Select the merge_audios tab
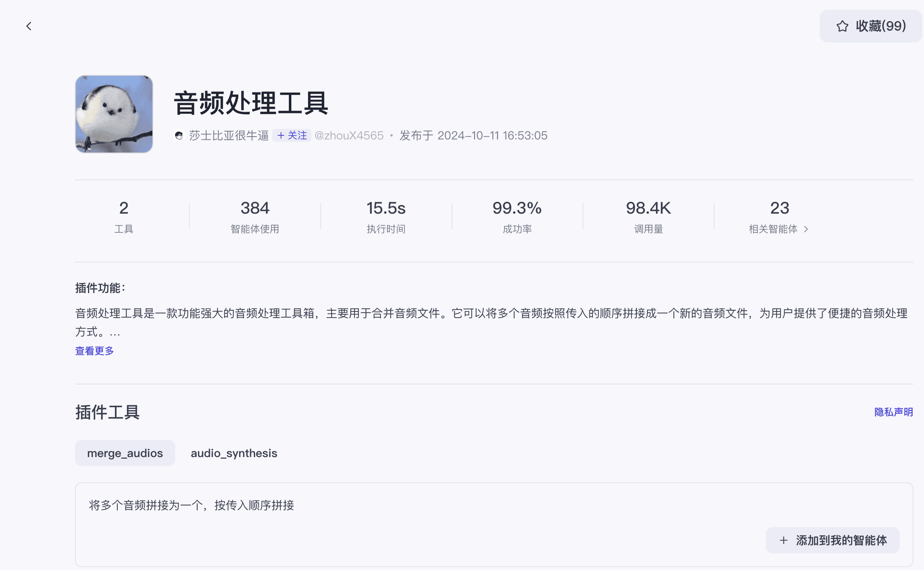Viewport: 924px width, 570px height. (125, 453)
